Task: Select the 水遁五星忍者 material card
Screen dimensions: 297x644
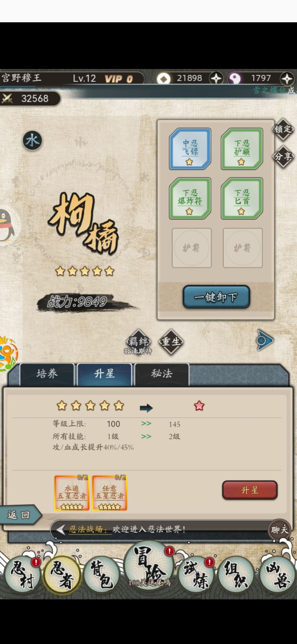Action: [x=72, y=492]
